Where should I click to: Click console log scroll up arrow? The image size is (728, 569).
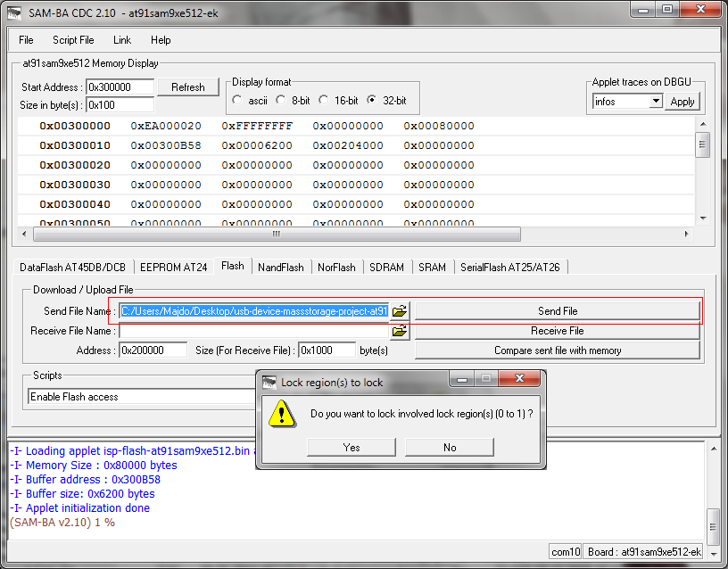pyautogui.click(x=714, y=449)
